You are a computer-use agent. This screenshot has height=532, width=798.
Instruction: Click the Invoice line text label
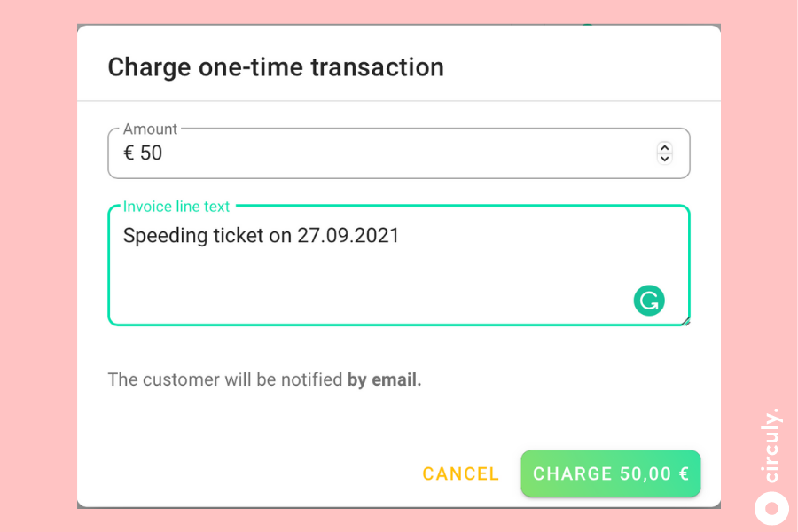click(176, 206)
